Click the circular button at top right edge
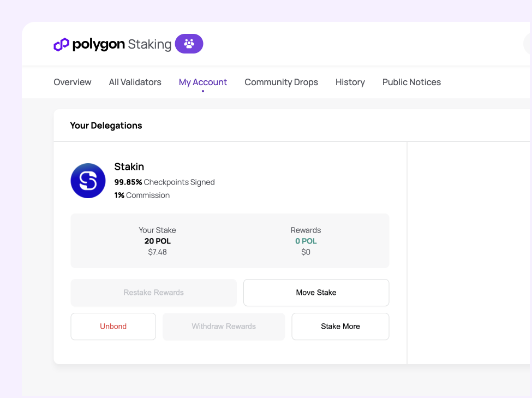Image resolution: width=532 pixels, height=398 pixels. (x=528, y=44)
